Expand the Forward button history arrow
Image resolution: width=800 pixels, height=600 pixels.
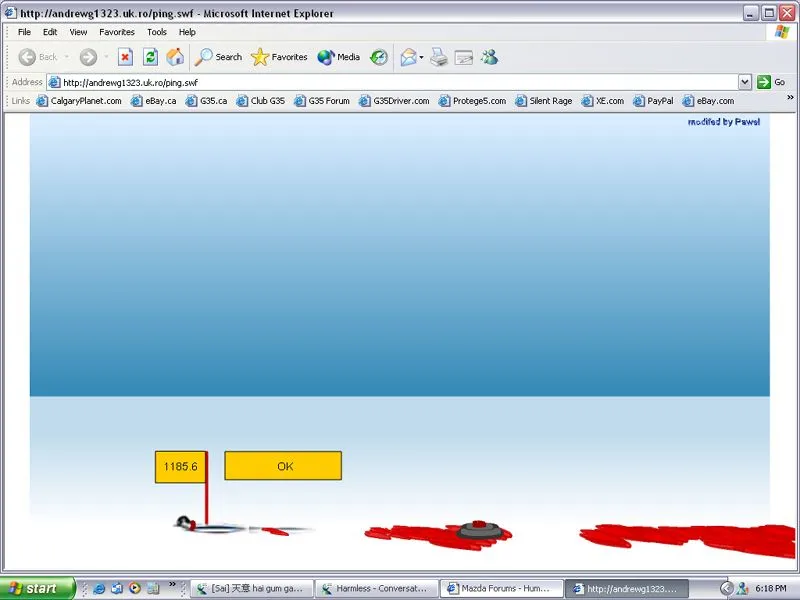coord(106,57)
